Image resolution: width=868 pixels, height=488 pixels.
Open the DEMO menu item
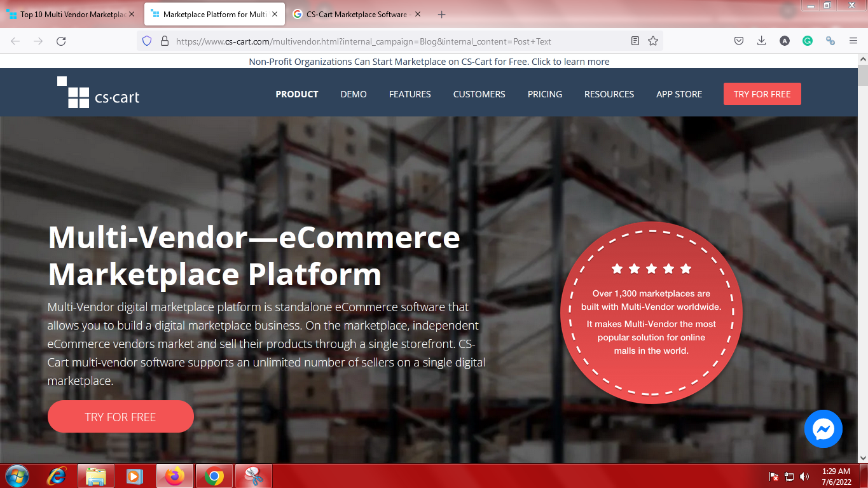point(354,94)
